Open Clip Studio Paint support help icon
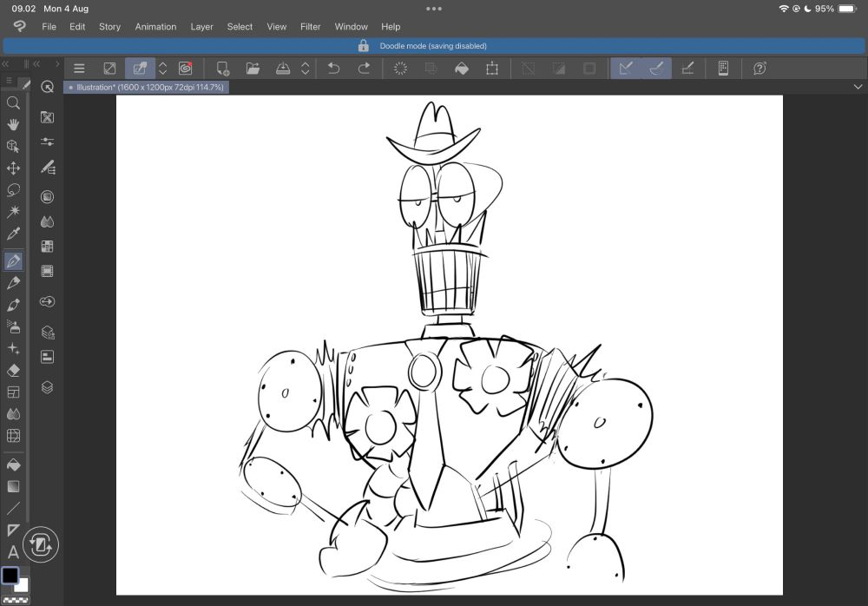868x606 pixels. (x=759, y=68)
